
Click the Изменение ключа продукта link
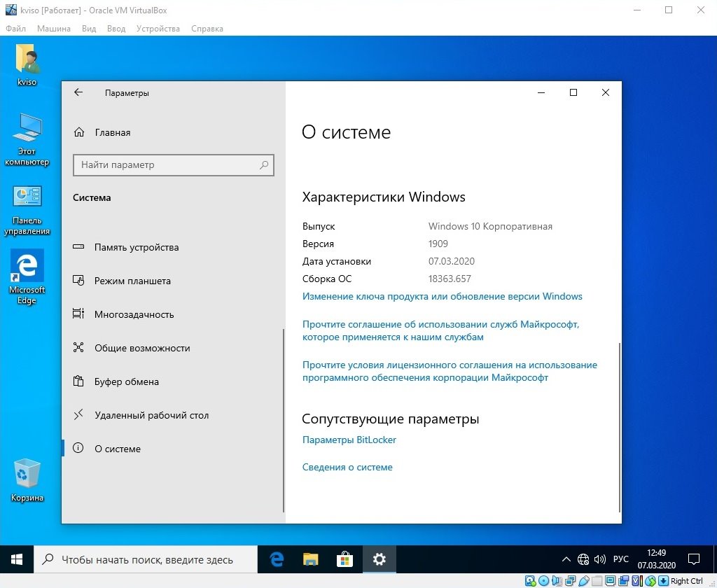pyautogui.click(x=443, y=296)
